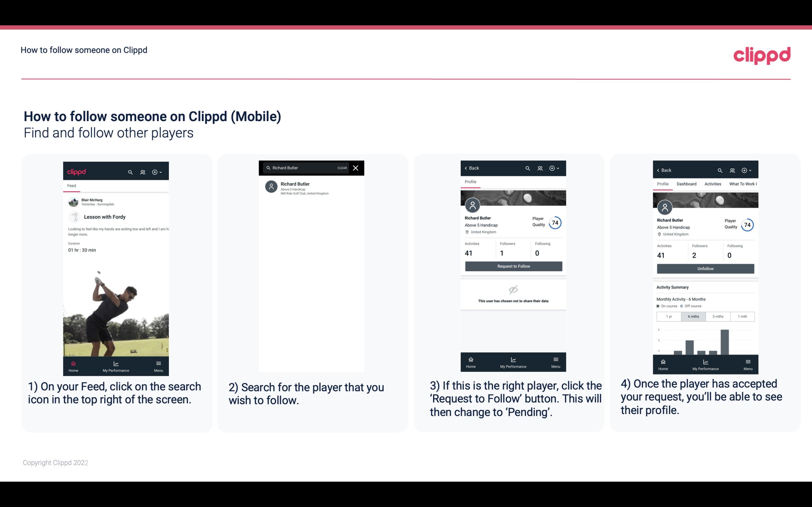812x507 pixels.
Task: Click the Home icon in bottom navigation
Action: 73,363
